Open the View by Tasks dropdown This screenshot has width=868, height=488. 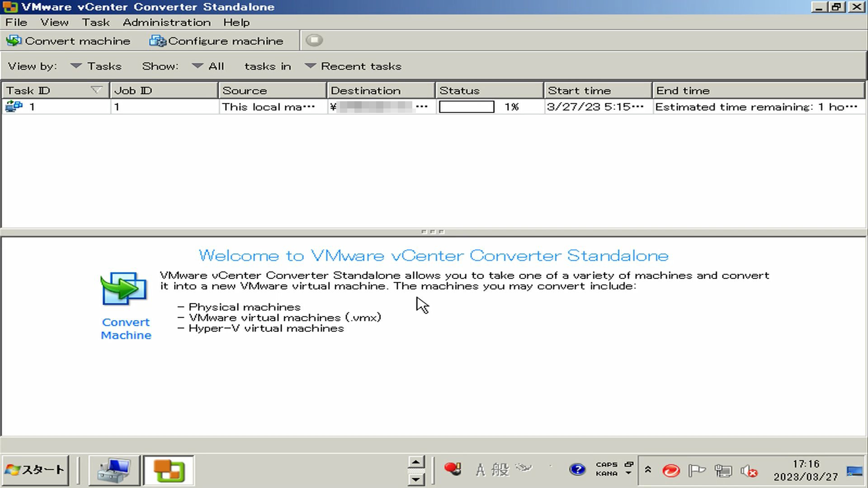point(96,66)
